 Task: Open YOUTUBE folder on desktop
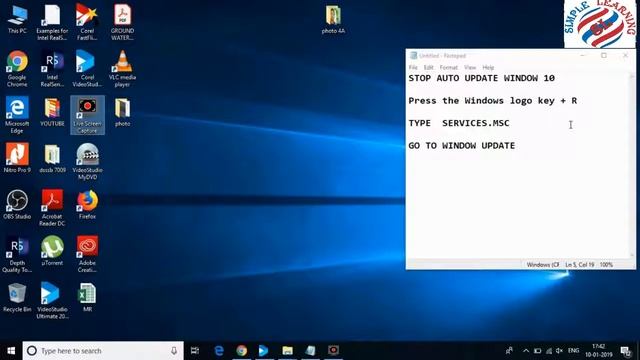point(52,112)
